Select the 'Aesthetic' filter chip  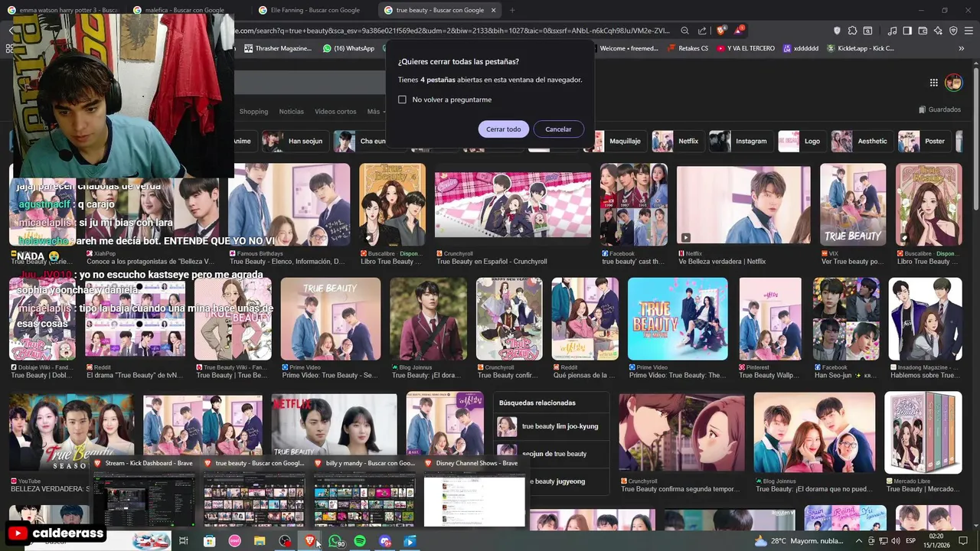[861, 141]
